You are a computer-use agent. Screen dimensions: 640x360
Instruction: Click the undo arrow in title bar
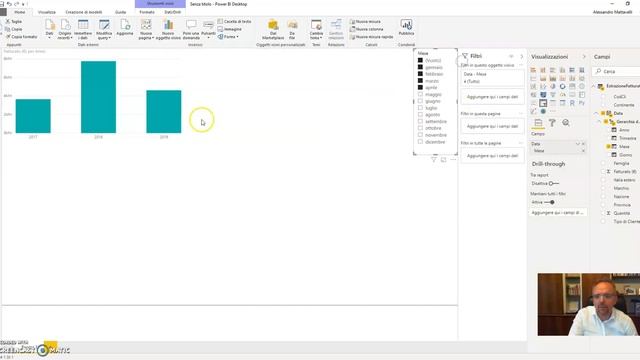coord(9,4)
